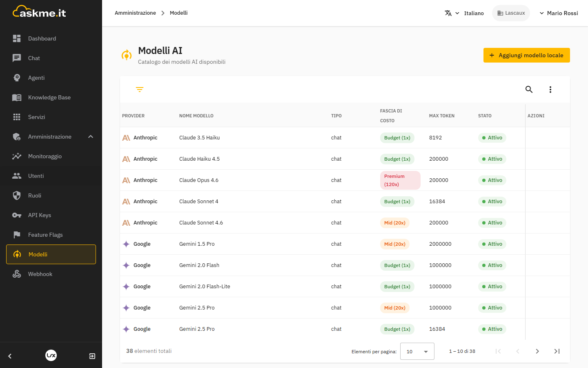The width and height of the screenshot is (588, 368).
Task: Click the Modelli AI header icon
Action: (x=127, y=55)
